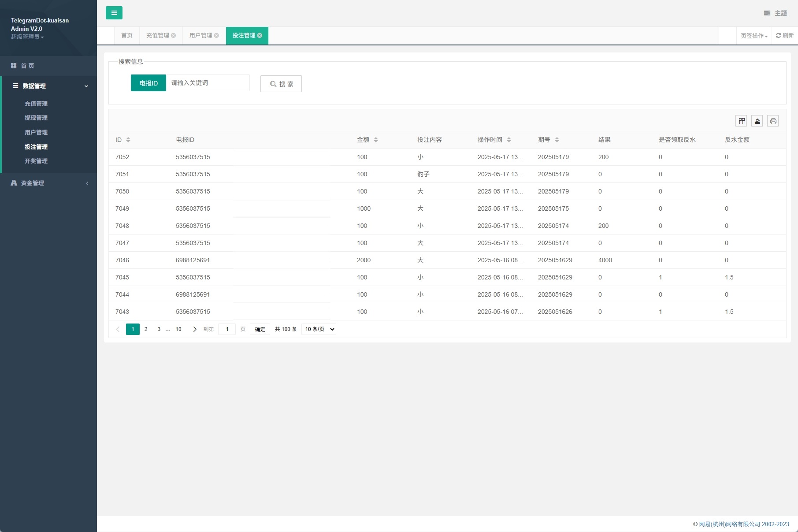Open 开奖管理 in the sidebar

pyautogui.click(x=36, y=161)
